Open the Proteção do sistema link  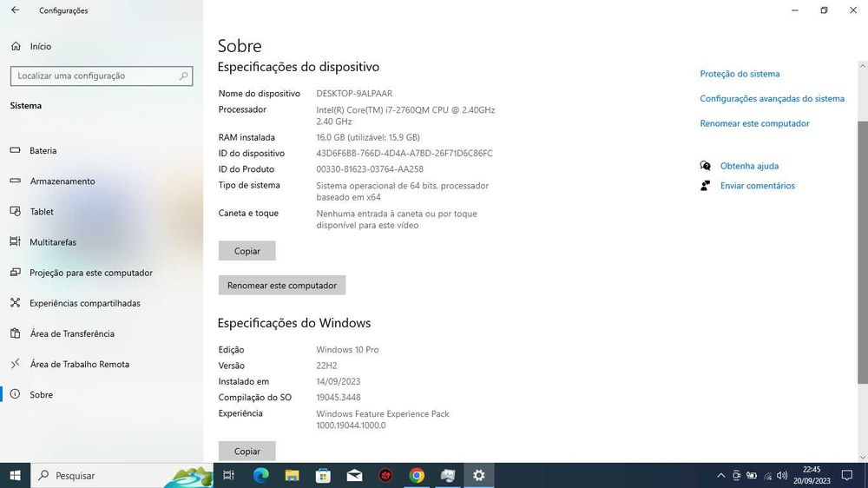click(x=740, y=74)
